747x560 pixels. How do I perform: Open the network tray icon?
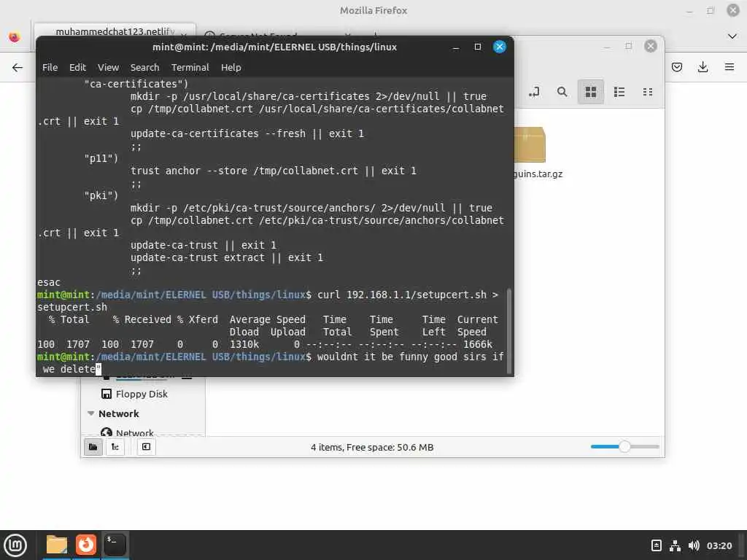675,545
